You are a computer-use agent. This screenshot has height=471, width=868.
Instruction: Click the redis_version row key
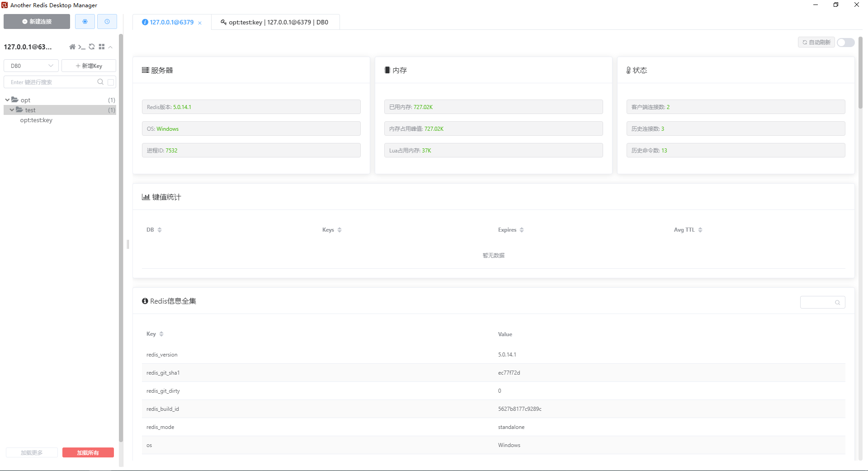pos(162,355)
